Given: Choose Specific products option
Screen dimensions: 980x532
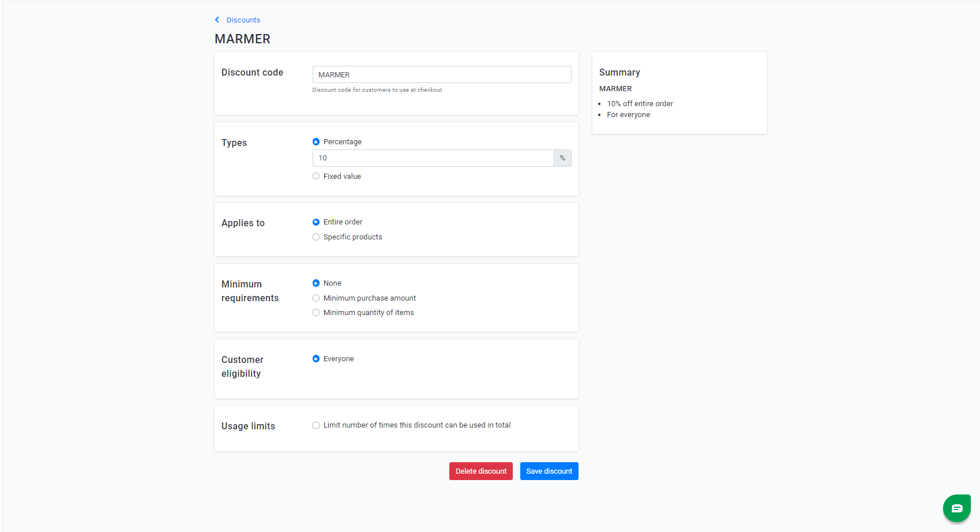Looking at the screenshot, I should tap(316, 237).
